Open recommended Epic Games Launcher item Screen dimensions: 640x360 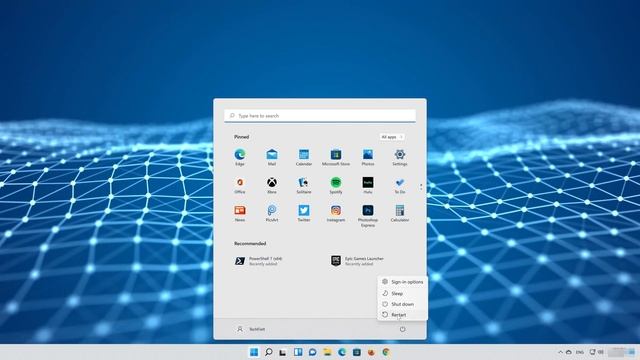point(358,261)
